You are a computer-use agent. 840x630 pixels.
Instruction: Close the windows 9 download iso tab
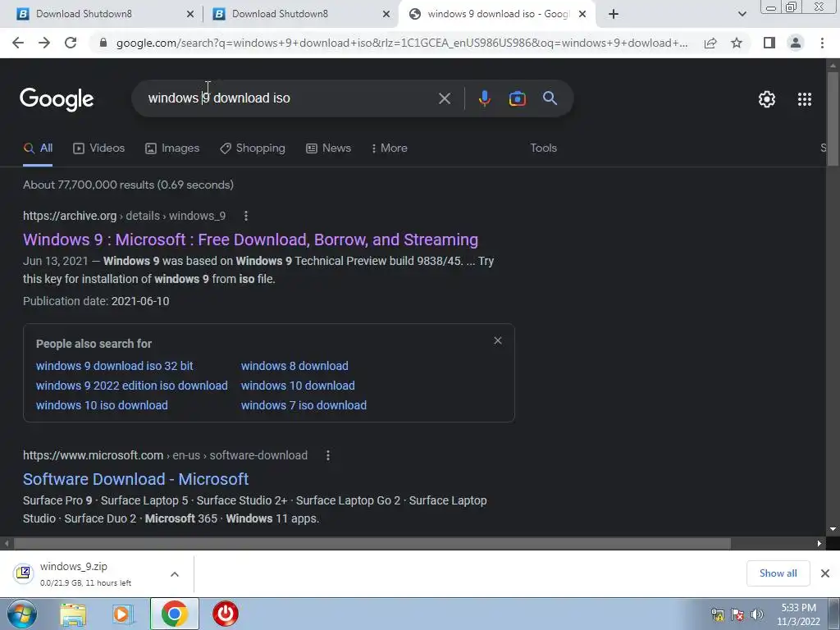coord(582,14)
